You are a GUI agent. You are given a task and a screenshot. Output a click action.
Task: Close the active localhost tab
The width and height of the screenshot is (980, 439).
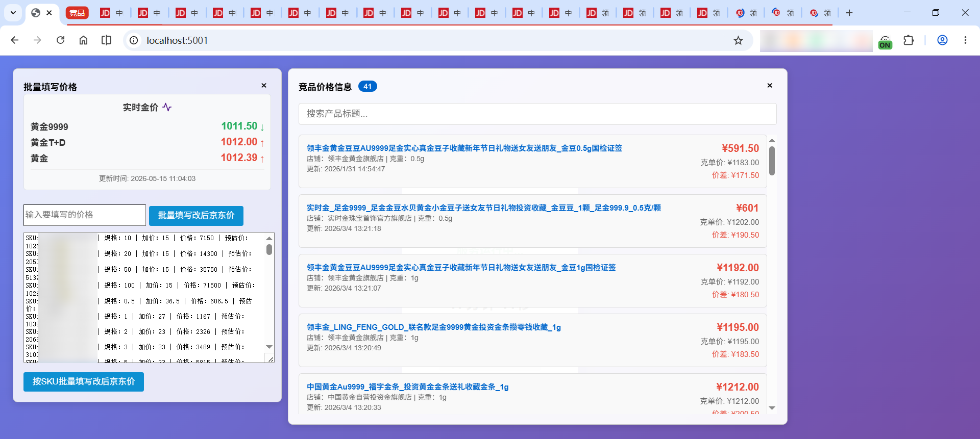click(49, 13)
